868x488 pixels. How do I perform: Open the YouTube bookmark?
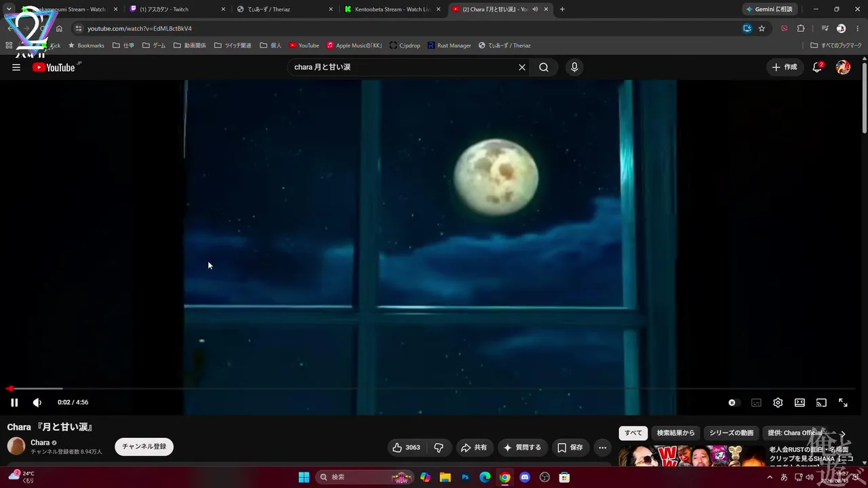304,45
